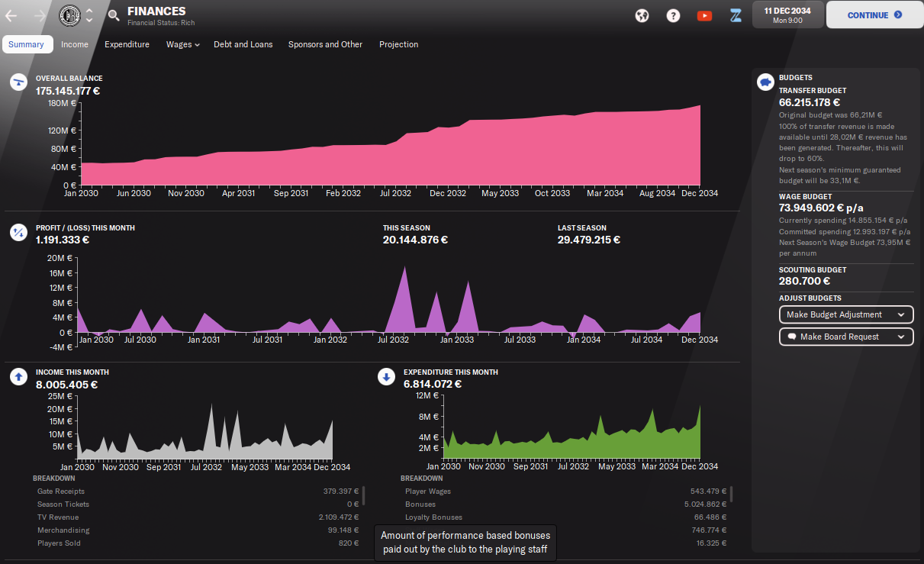Open the Debt and Loans tab
Viewport: 924px width, 564px height.
pos(243,44)
